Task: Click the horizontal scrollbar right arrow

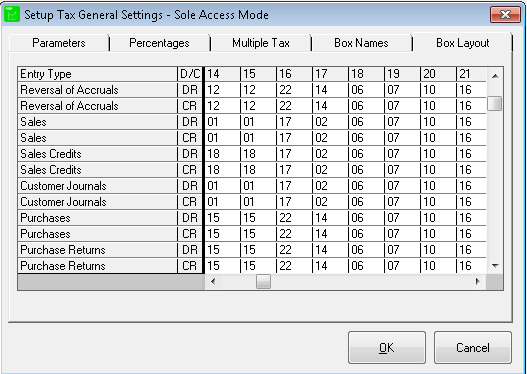Action: [478, 282]
